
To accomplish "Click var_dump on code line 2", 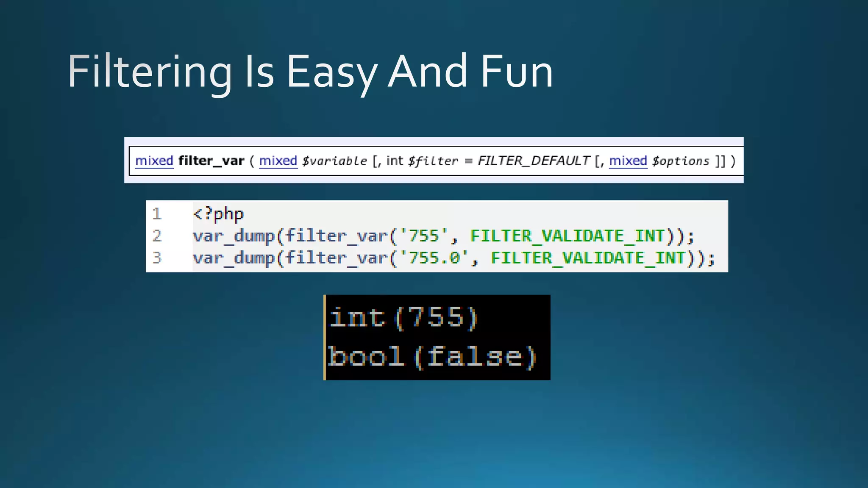I will (234, 236).
